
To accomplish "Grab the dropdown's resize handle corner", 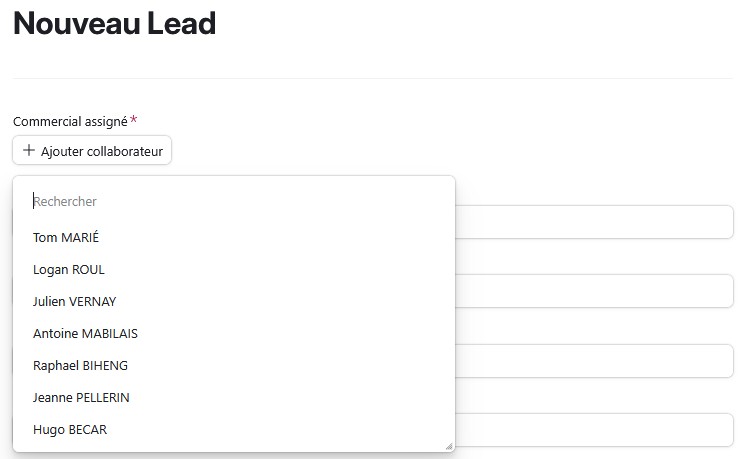I will click(448, 446).
